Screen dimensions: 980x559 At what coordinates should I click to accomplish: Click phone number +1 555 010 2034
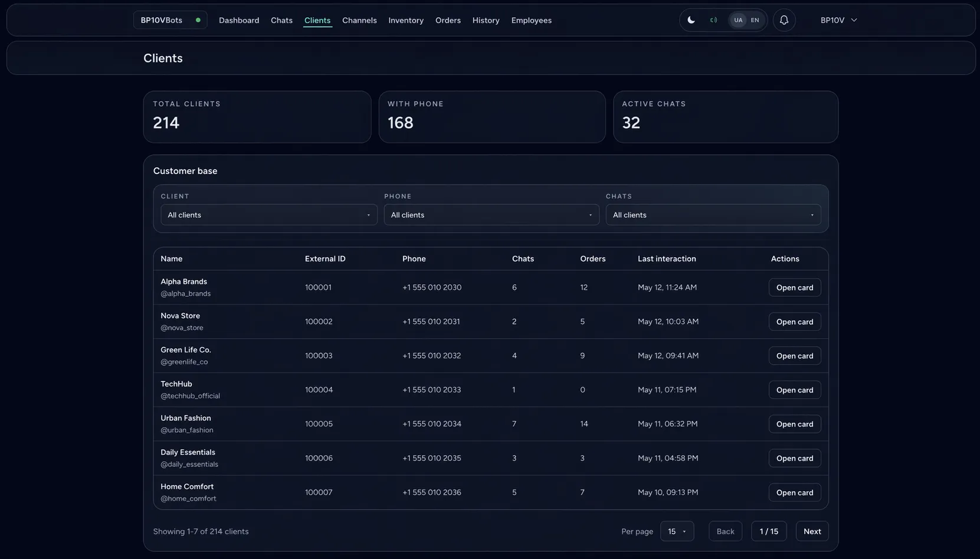(432, 424)
